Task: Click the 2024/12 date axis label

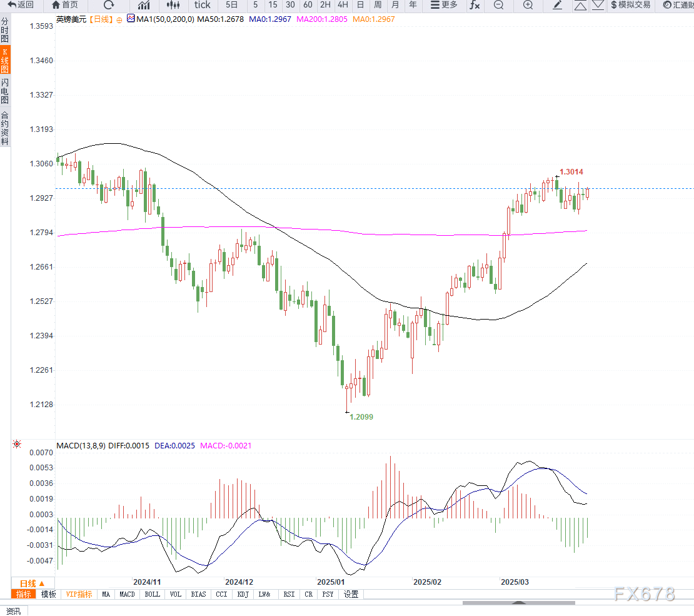Action: pos(239,582)
